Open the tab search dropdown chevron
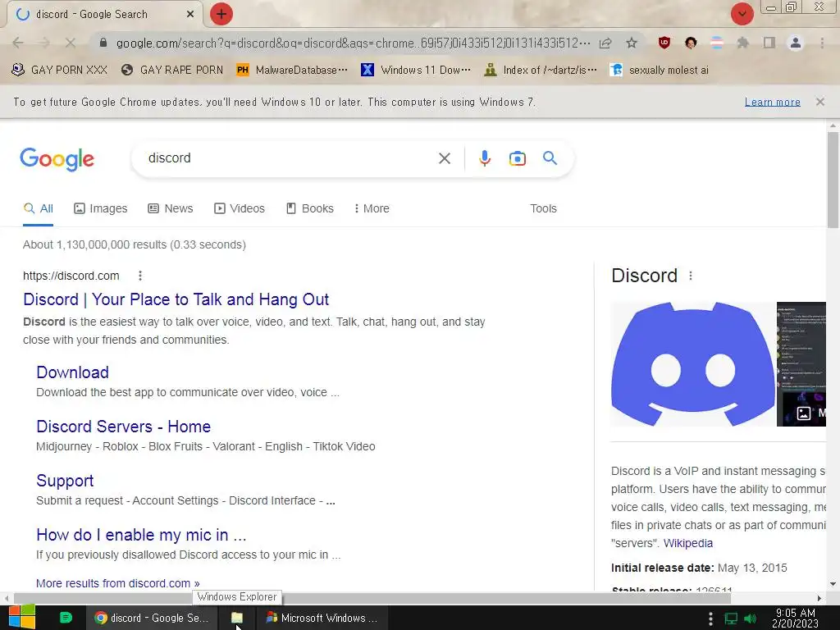 742,14
